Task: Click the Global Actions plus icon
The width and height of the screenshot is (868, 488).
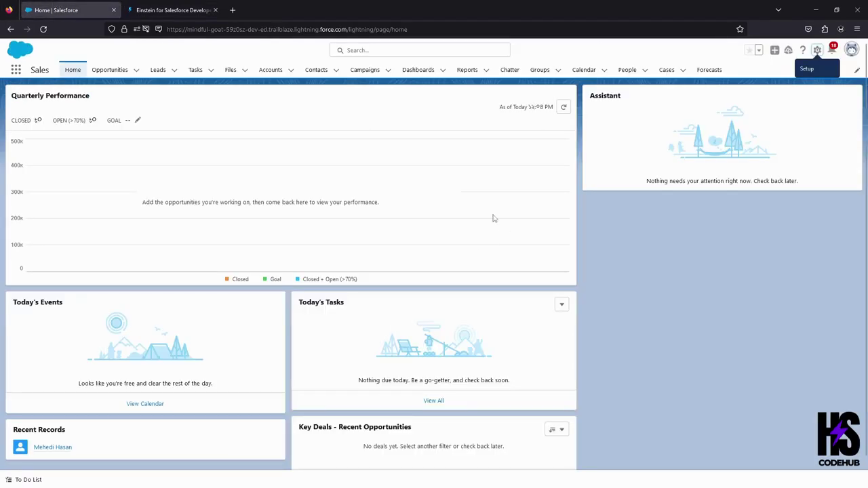Action: (x=774, y=50)
